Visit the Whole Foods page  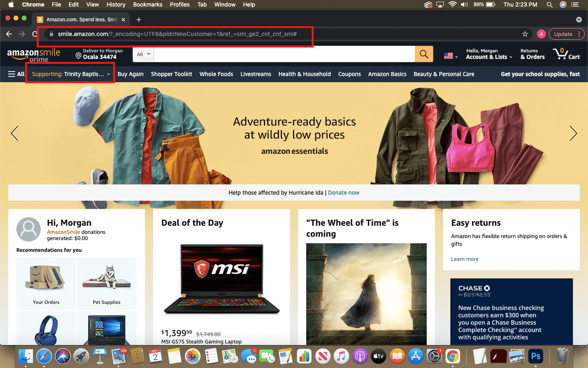coord(216,74)
